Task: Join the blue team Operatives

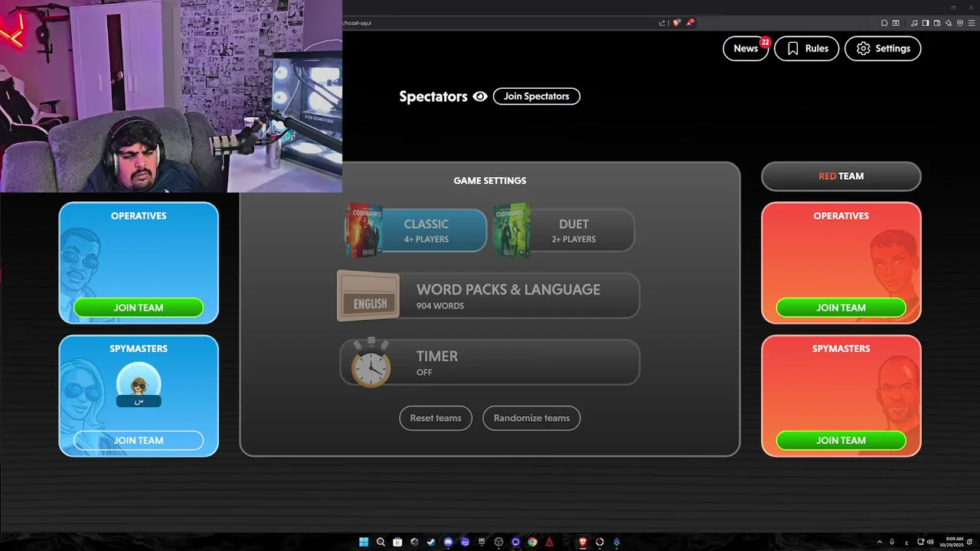Action: click(x=139, y=308)
